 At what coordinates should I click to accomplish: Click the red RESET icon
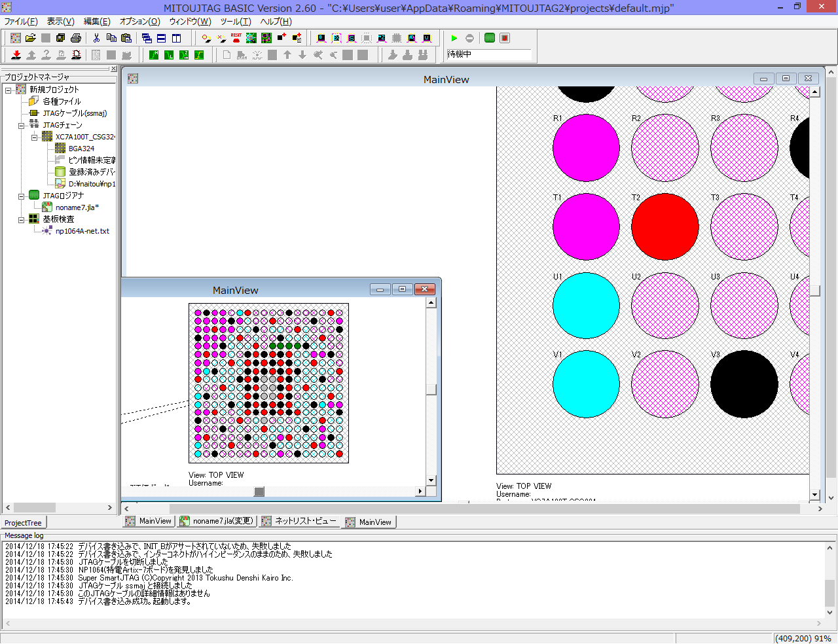tap(236, 38)
